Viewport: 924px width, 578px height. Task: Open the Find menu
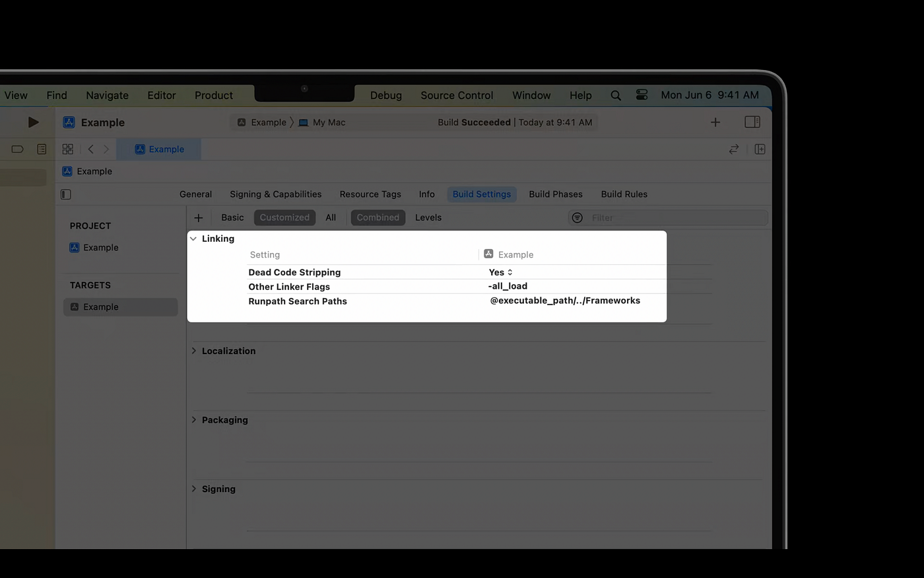click(x=57, y=95)
